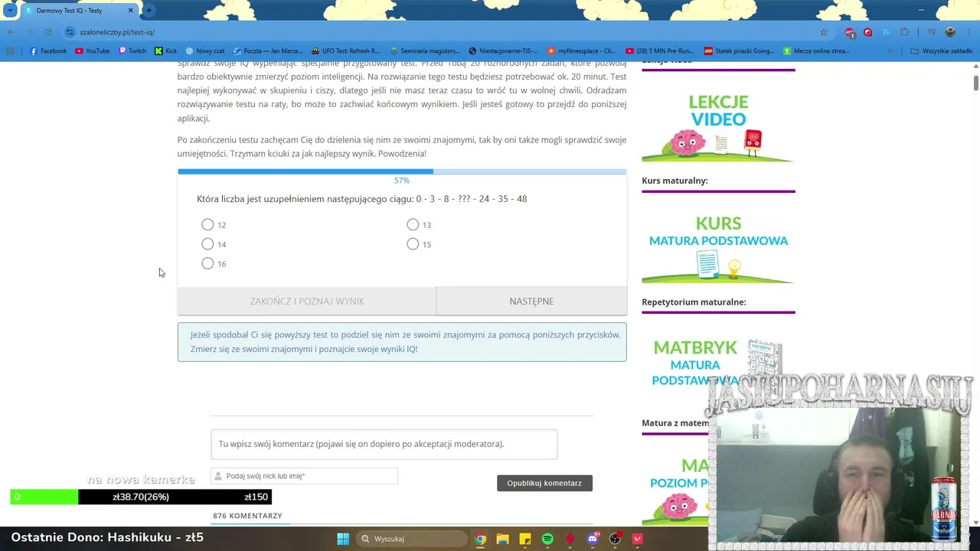
Task: Open Lekcje Video banner
Action: point(718,126)
